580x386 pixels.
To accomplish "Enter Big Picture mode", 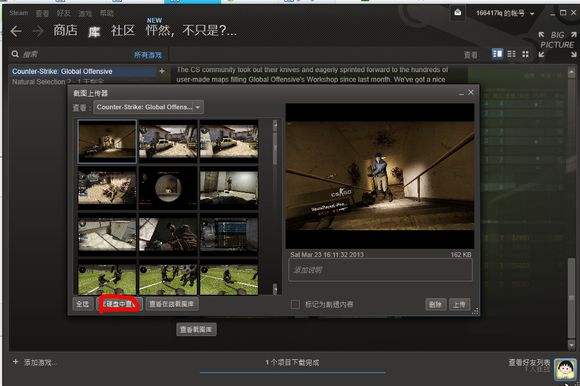I will click(x=557, y=40).
